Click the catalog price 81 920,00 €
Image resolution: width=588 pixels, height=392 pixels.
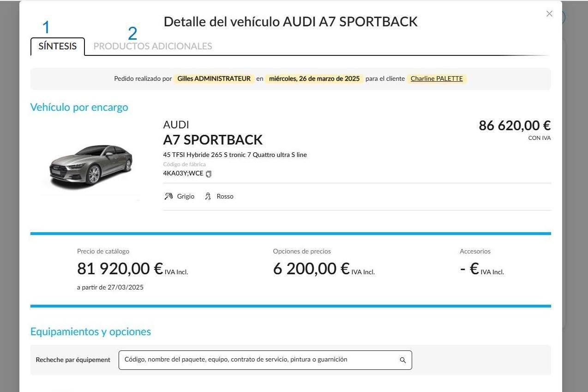click(x=120, y=269)
